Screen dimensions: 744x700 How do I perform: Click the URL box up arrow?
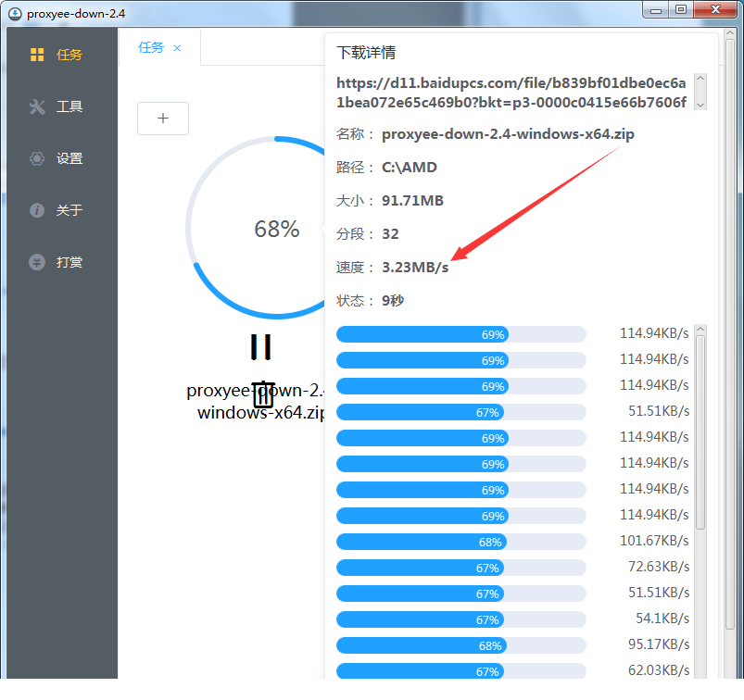700,79
